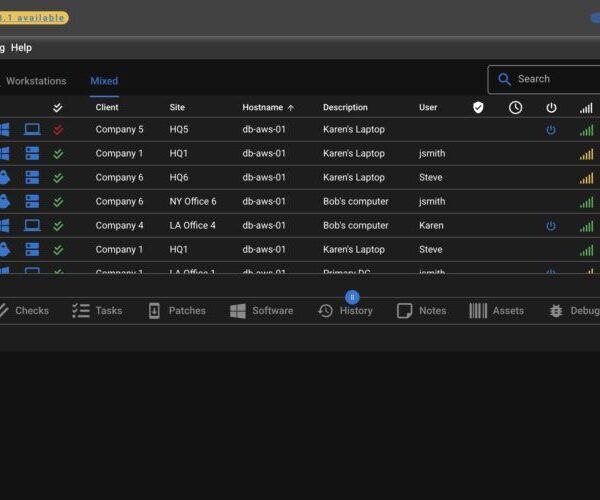Click the power icon column header
This screenshot has height=500, width=600.
[x=551, y=107]
